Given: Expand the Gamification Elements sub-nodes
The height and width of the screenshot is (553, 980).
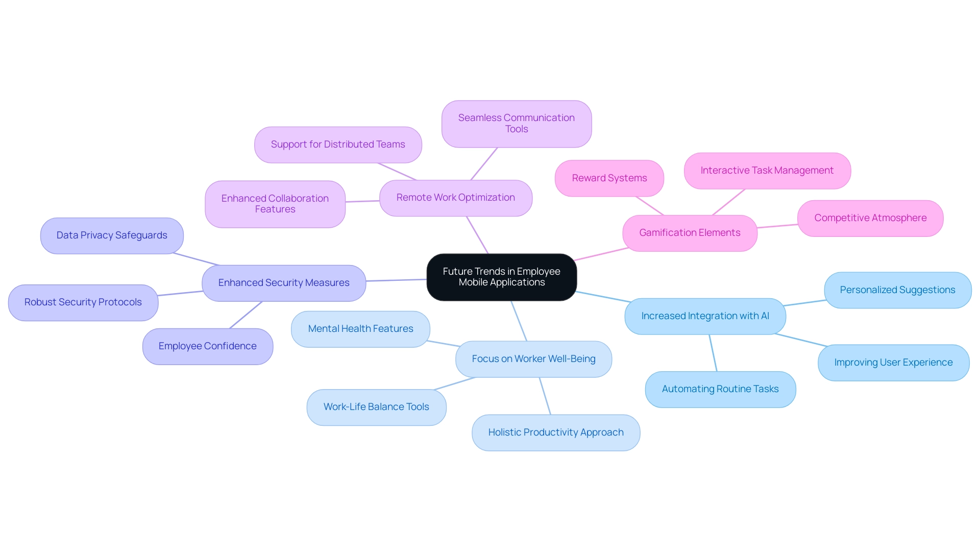Looking at the screenshot, I should pyautogui.click(x=689, y=232).
